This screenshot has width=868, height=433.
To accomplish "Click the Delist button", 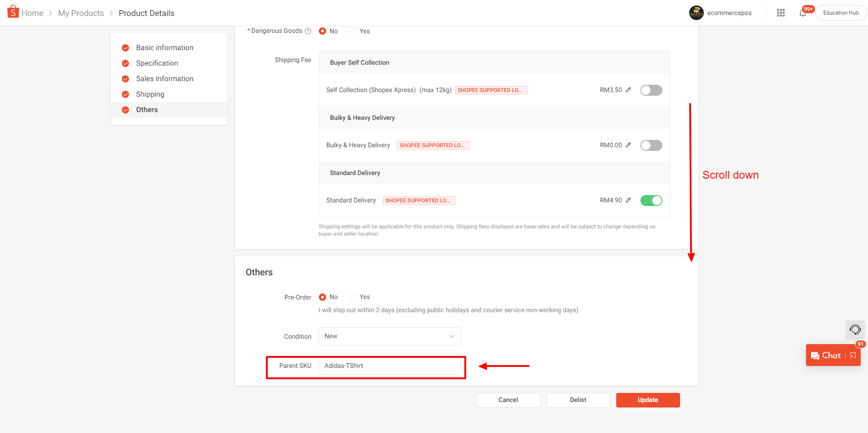I will click(578, 400).
